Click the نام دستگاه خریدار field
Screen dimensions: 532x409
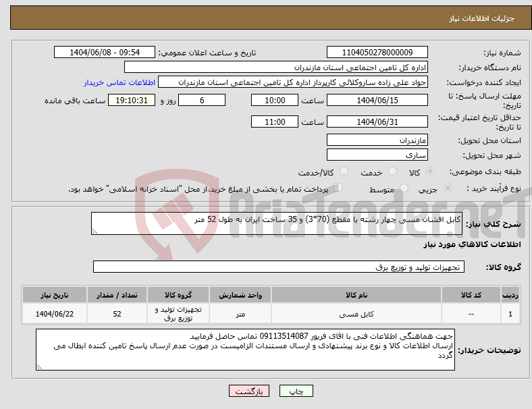(276, 67)
